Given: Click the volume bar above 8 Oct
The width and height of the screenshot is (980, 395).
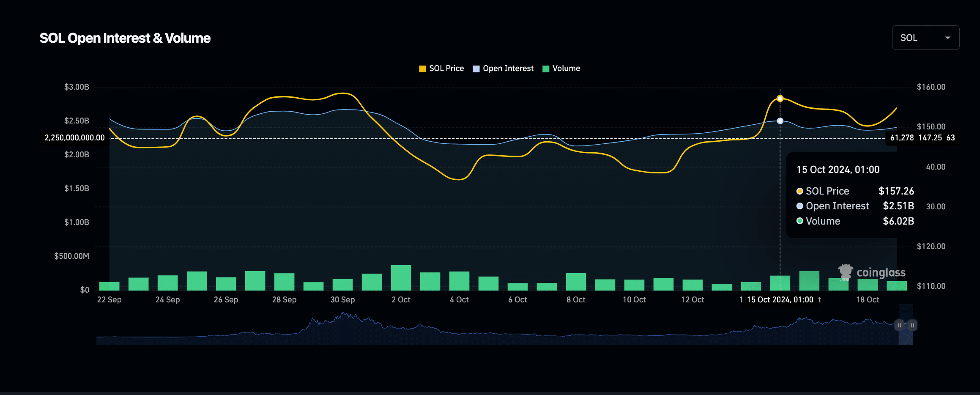Looking at the screenshot, I should 576,282.
